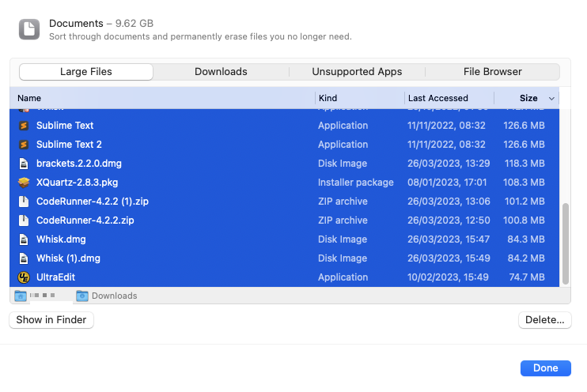Click the XQuartz-2.8.3.pkg package icon
Image resolution: width=587 pixels, height=392 pixels.
(24, 183)
